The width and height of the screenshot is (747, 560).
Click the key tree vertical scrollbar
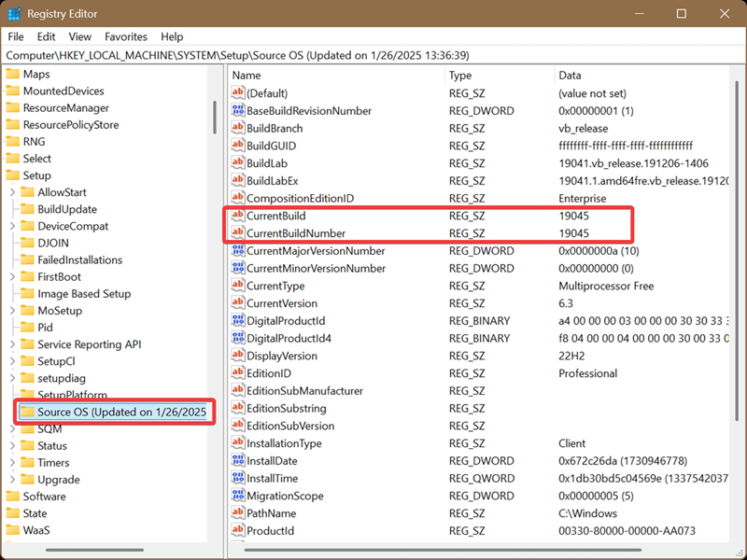pos(215,118)
